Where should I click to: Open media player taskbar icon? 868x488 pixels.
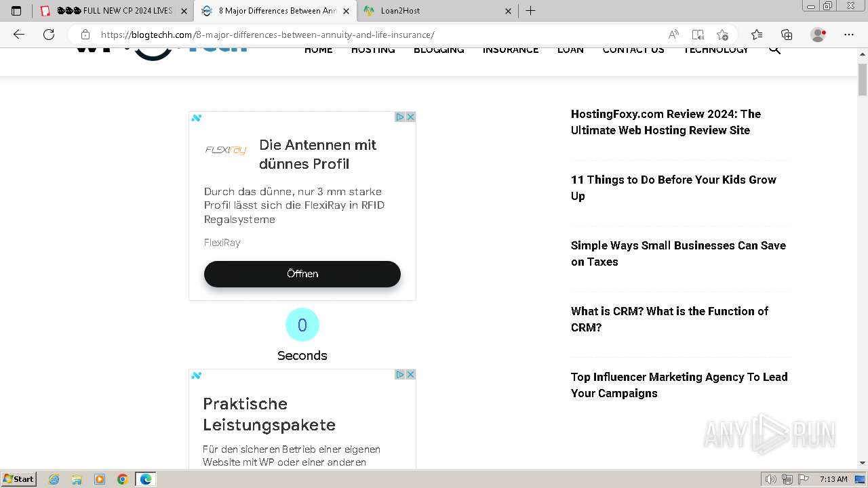click(x=100, y=479)
